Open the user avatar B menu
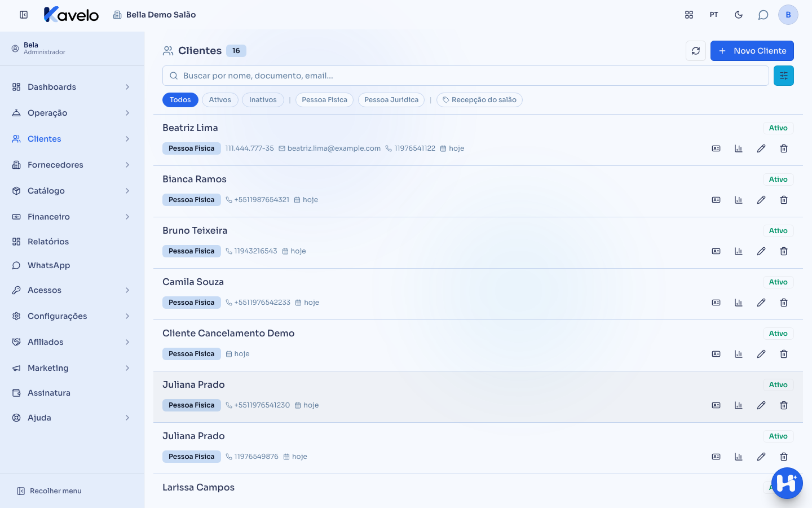This screenshot has height=508, width=812. pos(788,15)
